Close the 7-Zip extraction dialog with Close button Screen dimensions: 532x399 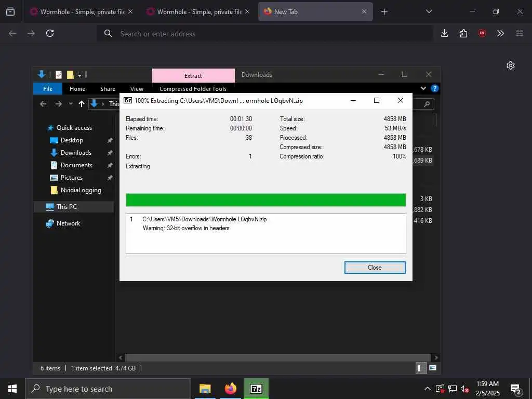375,268
